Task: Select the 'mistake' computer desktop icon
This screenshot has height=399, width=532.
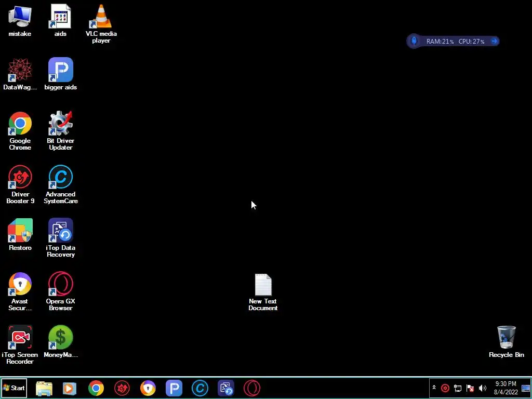Action: coord(20,20)
